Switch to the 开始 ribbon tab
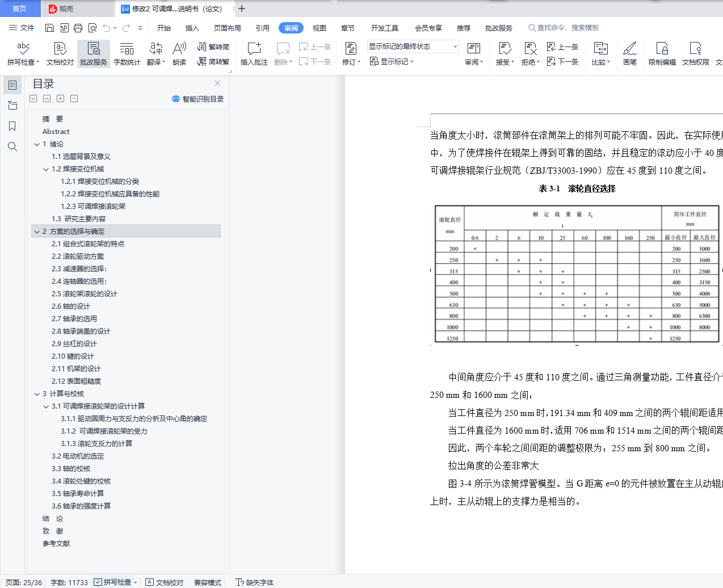723x588 pixels. (x=164, y=28)
